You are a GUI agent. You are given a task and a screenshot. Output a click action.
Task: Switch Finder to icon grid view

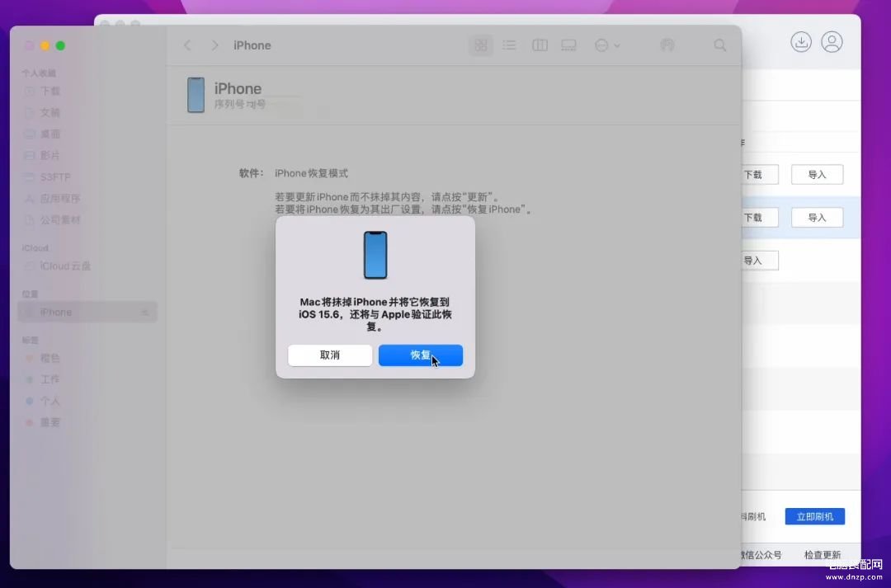481,45
